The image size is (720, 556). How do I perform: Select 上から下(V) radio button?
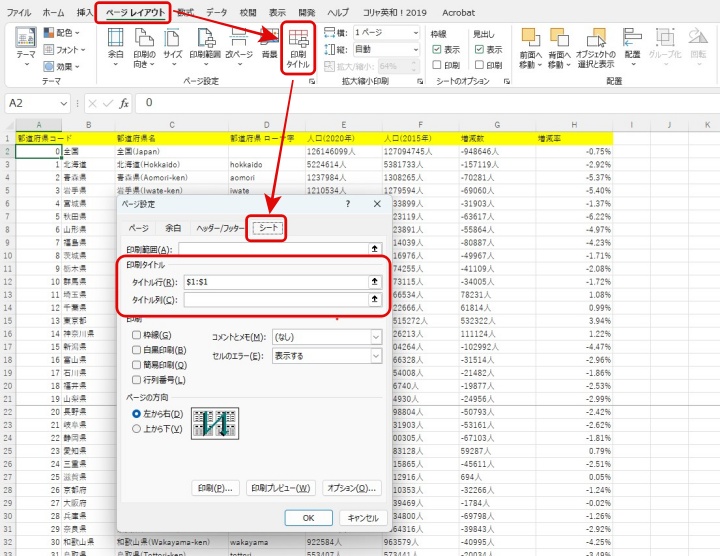point(136,429)
